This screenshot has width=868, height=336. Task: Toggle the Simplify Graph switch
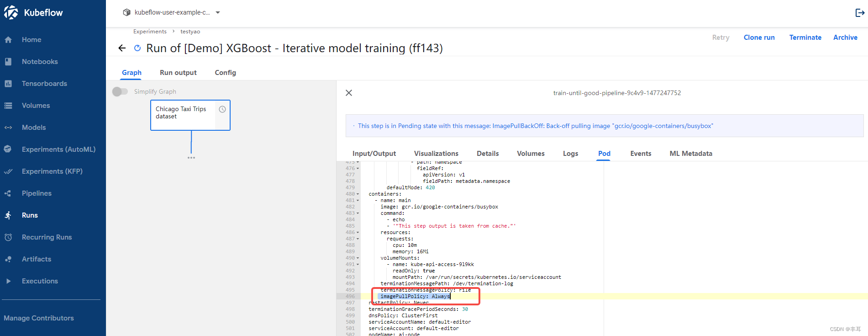120,91
